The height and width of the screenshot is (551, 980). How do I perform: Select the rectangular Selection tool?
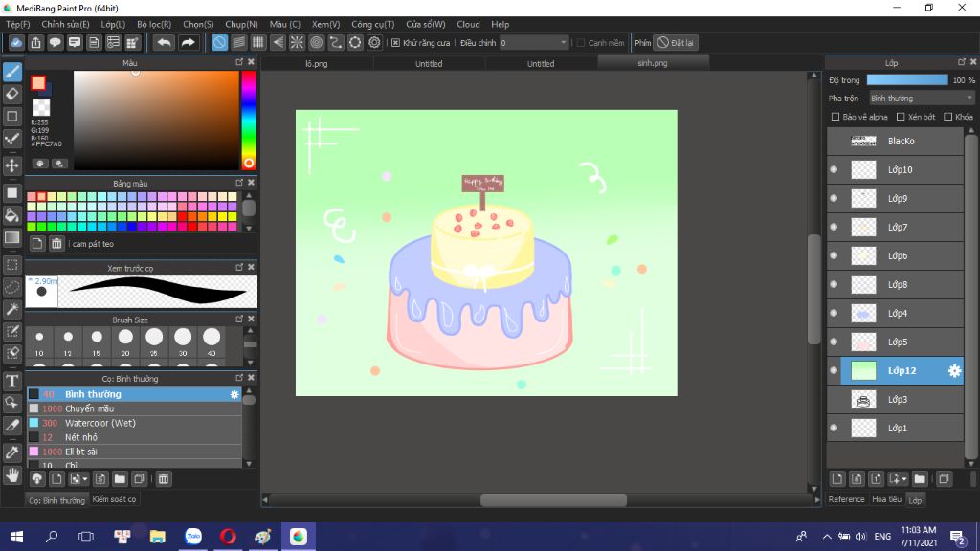[x=11, y=265]
